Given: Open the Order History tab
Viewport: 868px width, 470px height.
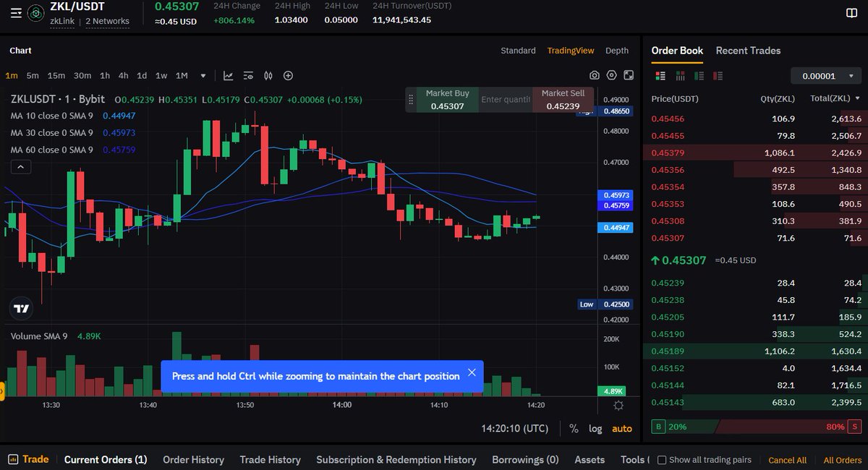Looking at the screenshot, I should pyautogui.click(x=193, y=459).
